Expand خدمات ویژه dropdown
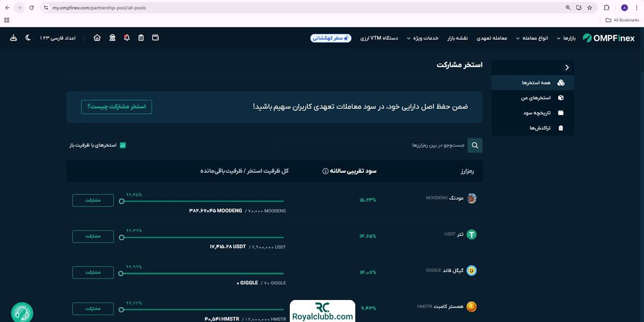644x322 pixels. (423, 38)
